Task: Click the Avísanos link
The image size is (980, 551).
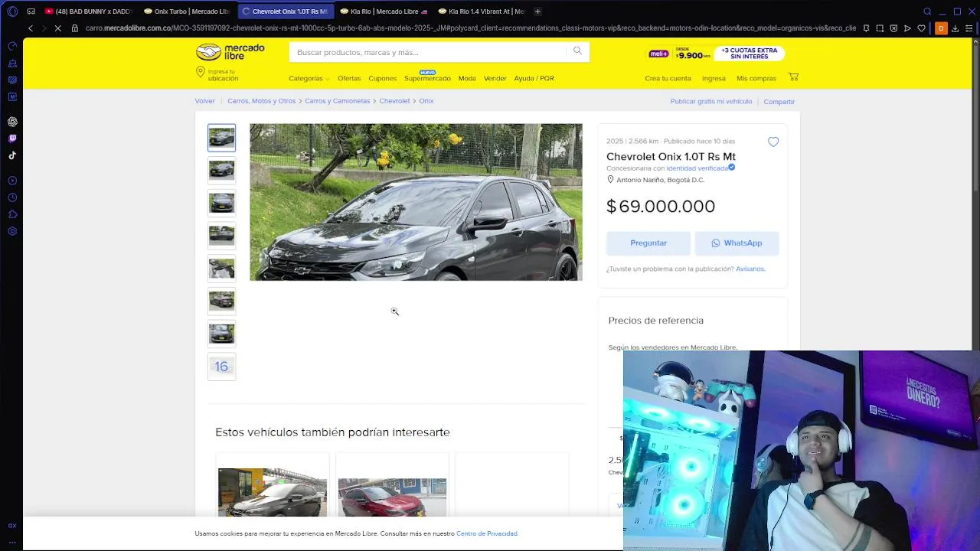Action: click(x=750, y=269)
